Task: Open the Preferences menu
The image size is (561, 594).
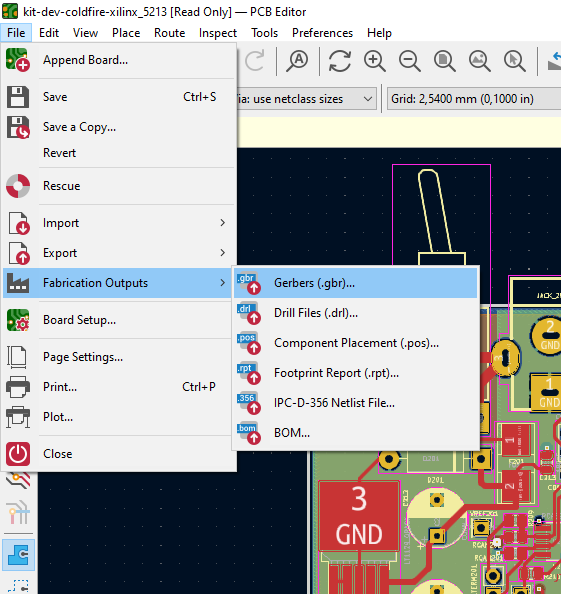Action: [x=322, y=33]
